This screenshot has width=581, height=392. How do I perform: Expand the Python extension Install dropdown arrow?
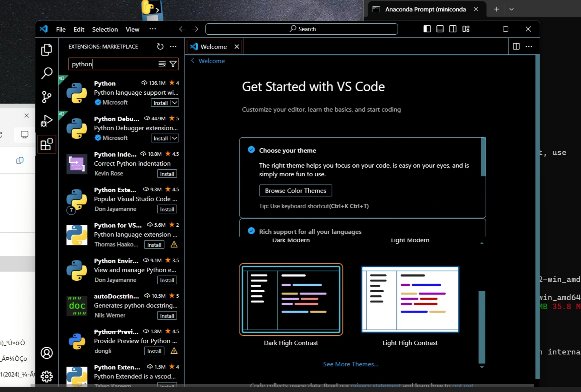pos(175,103)
